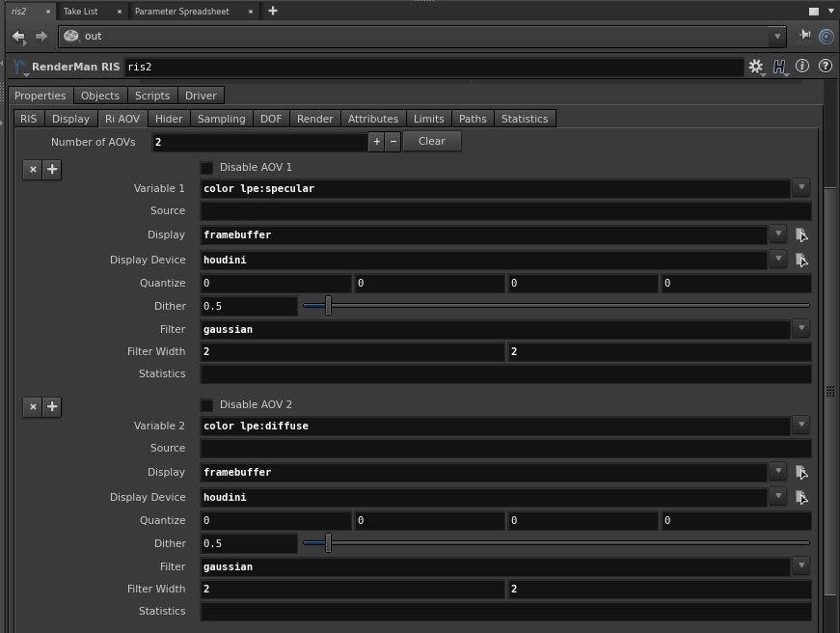The image size is (840, 633).
Task: Remove AOV 2 with the x button
Action: tap(33, 407)
